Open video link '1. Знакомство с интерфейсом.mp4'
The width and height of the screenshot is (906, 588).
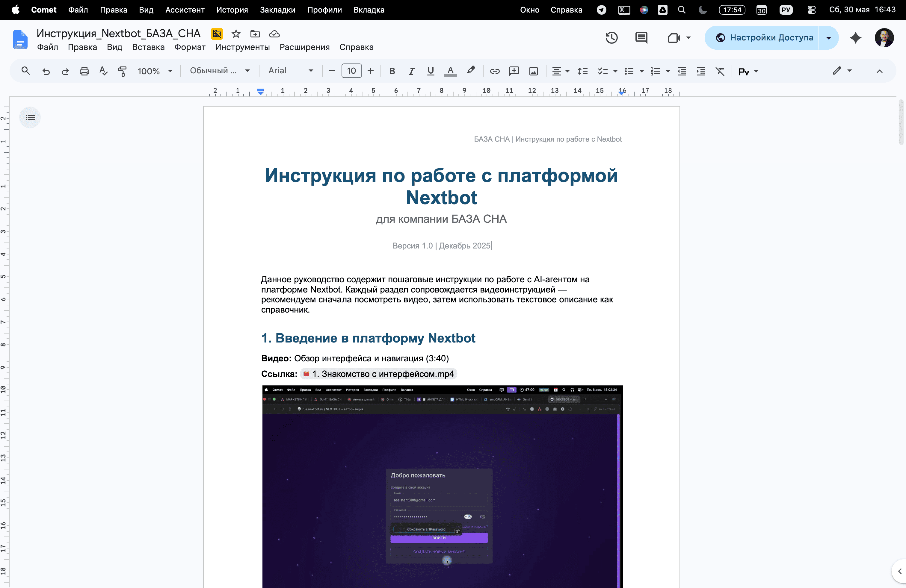[x=379, y=374]
